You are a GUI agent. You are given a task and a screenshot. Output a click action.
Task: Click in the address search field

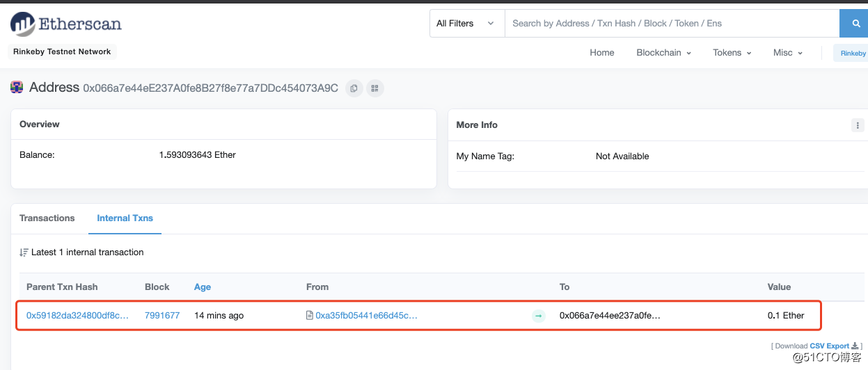pyautogui.click(x=672, y=23)
